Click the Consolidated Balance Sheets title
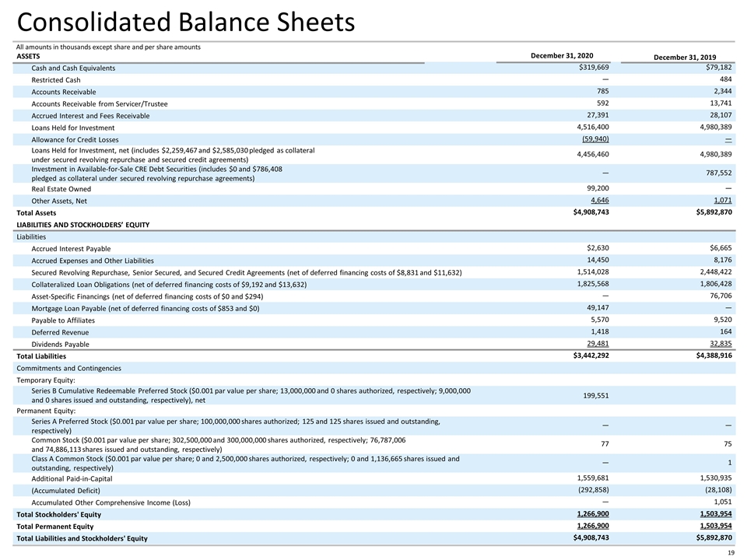Image resolution: width=747 pixels, height=560 pixels. (x=186, y=22)
